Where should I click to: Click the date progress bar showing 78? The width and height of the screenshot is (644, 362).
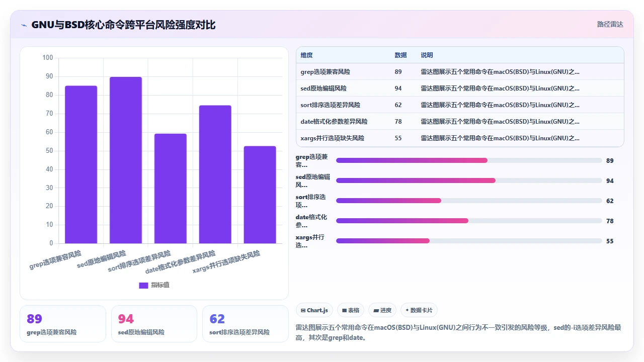pyautogui.click(x=469, y=221)
